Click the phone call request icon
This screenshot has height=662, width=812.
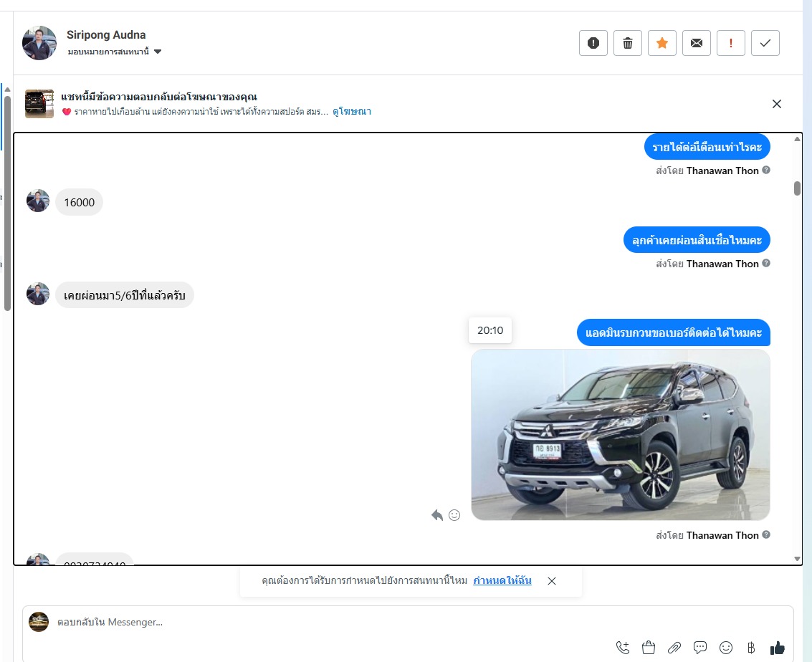[623, 648]
